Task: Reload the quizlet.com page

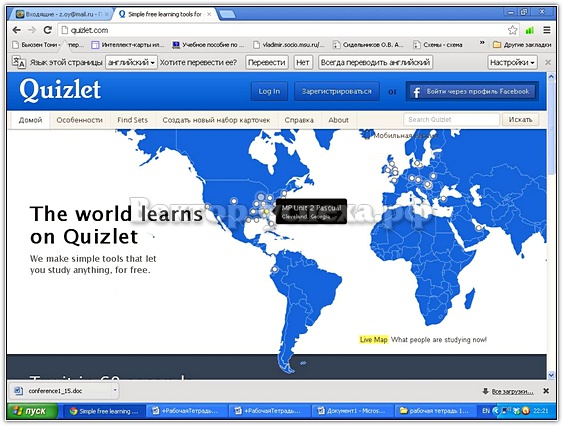Action: pyautogui.click(x=47, y=30)
